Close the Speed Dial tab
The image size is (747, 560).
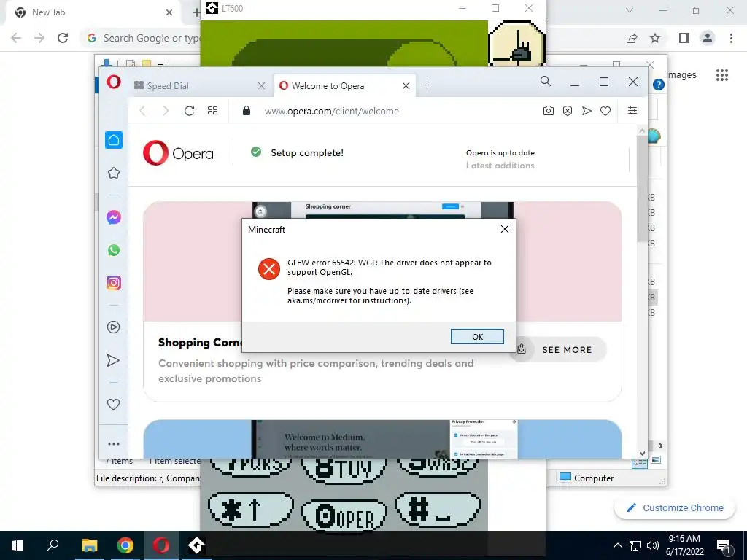click(x=261, y=86)
